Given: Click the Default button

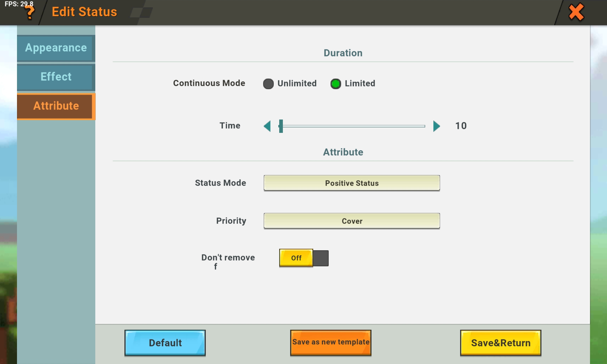Looking at the screenshot, I should (165, 343).
